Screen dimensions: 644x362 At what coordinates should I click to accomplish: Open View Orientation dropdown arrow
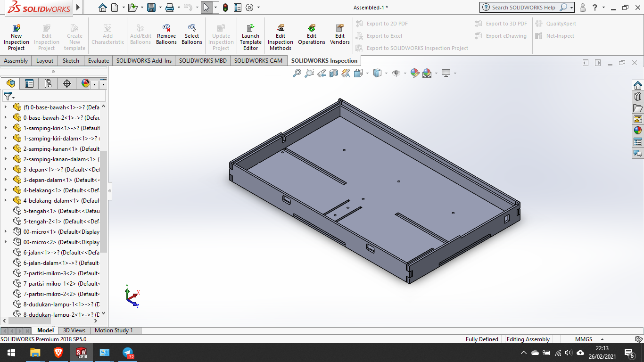367,73
